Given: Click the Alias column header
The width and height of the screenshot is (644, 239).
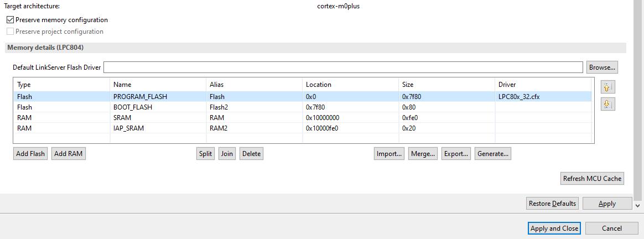Looking at the screenshot, I should point(255,85).
